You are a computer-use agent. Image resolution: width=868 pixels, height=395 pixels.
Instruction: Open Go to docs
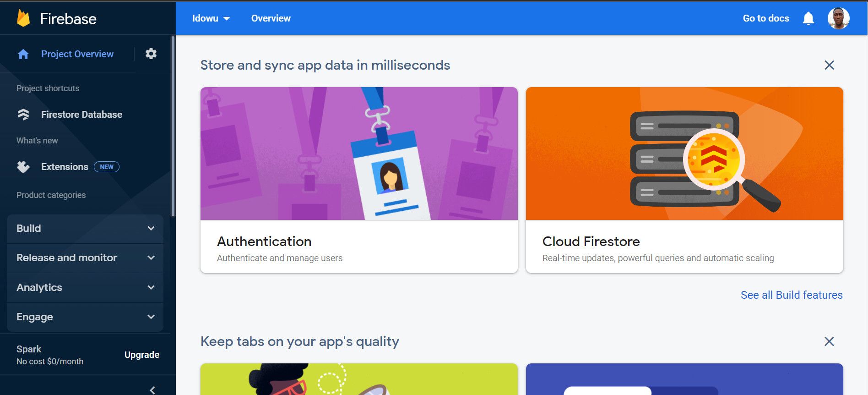(765, 18)
